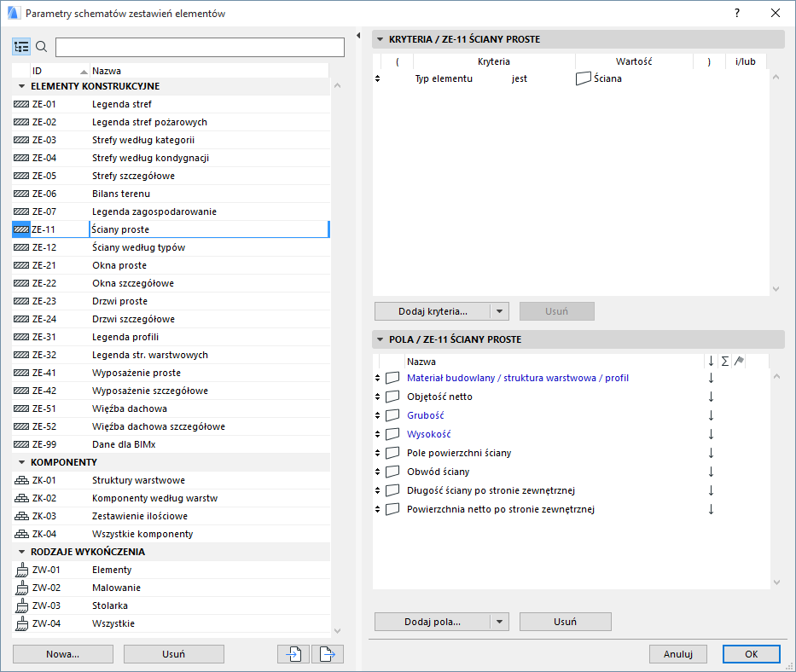Collapse the KOMPONENTY group

click(22, 462)
